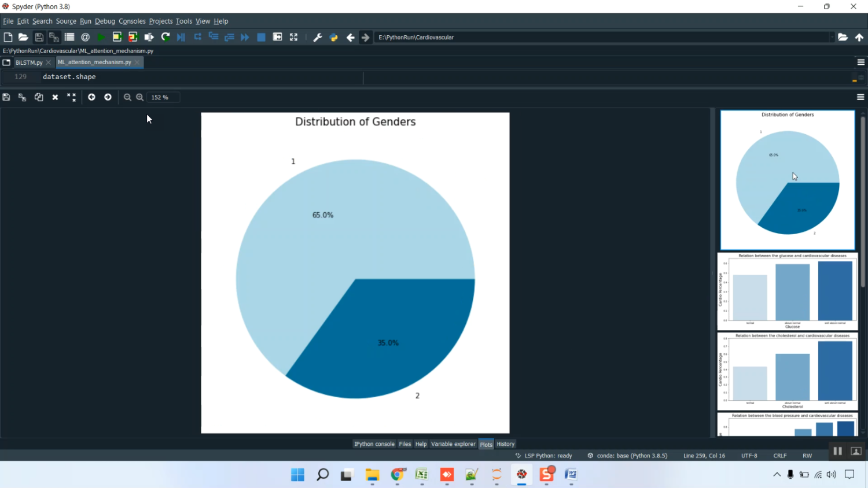The image size is (868, 488).
Task: Select the glucose bar chart thumbnail
Action: 788,291
